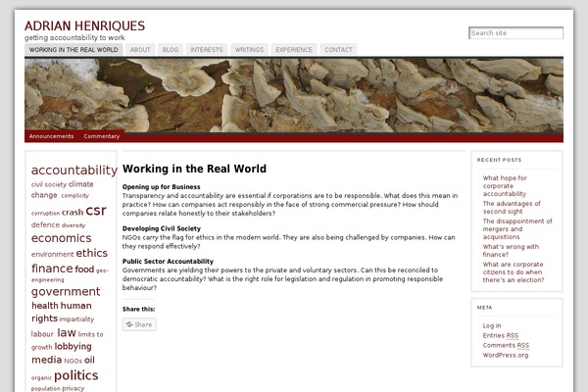Click the tagline getting accountability to work
The height and width of the screenshot is (392, 588).
click(74, 37)
